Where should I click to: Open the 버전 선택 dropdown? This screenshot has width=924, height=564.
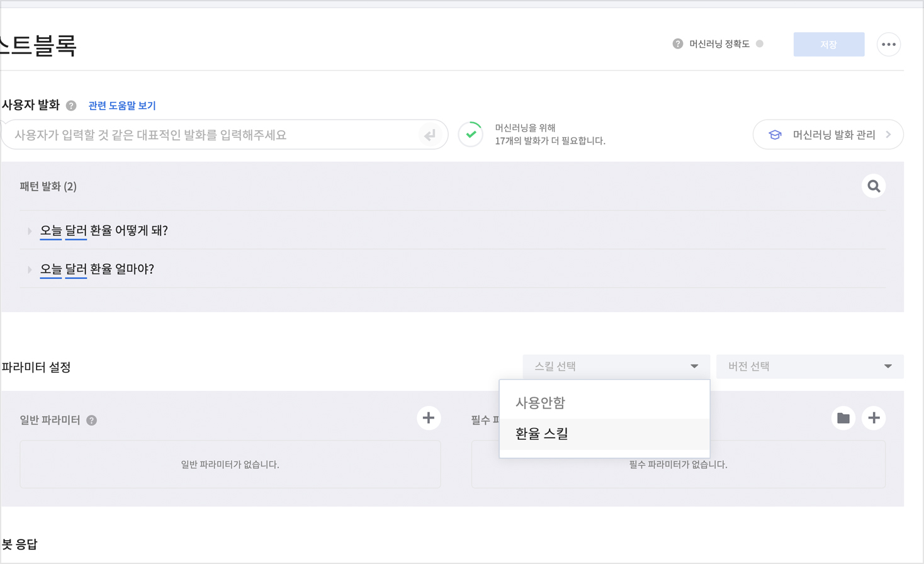[809, 366]
